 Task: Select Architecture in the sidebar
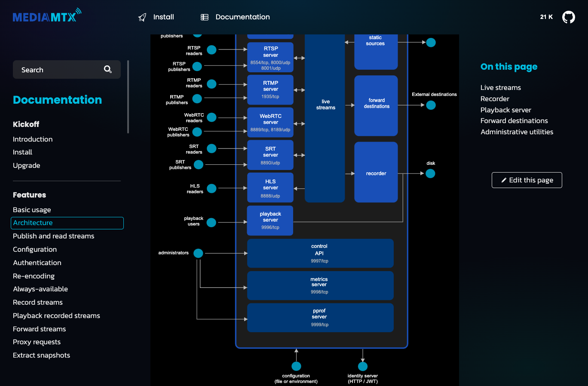[x=67, y=223]
